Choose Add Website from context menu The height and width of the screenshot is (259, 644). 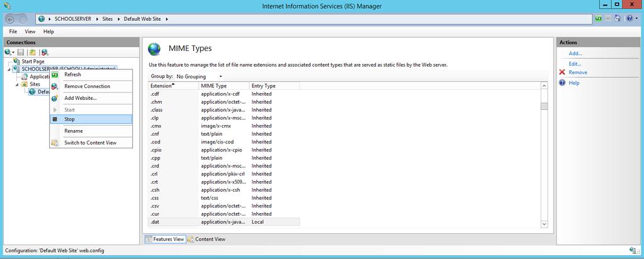tap(91, 98)
